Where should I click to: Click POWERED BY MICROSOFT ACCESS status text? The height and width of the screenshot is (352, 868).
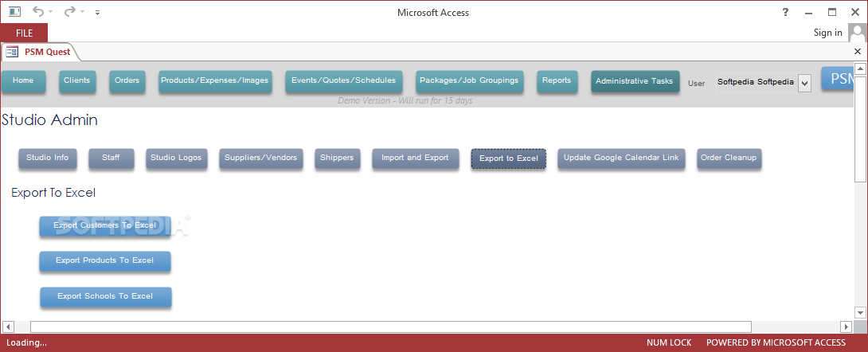point(776,342)
